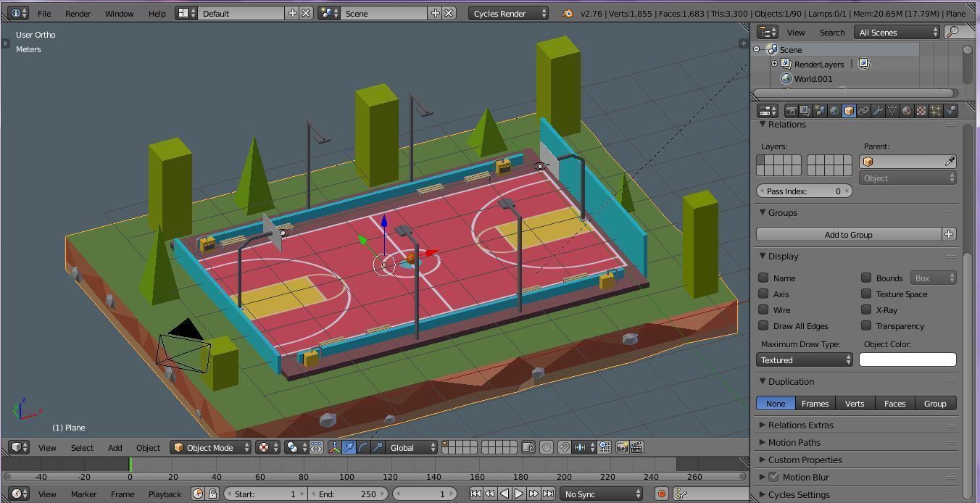
Task: Enable the Texture Space checkbox
Action: click(x=866, y=294)
